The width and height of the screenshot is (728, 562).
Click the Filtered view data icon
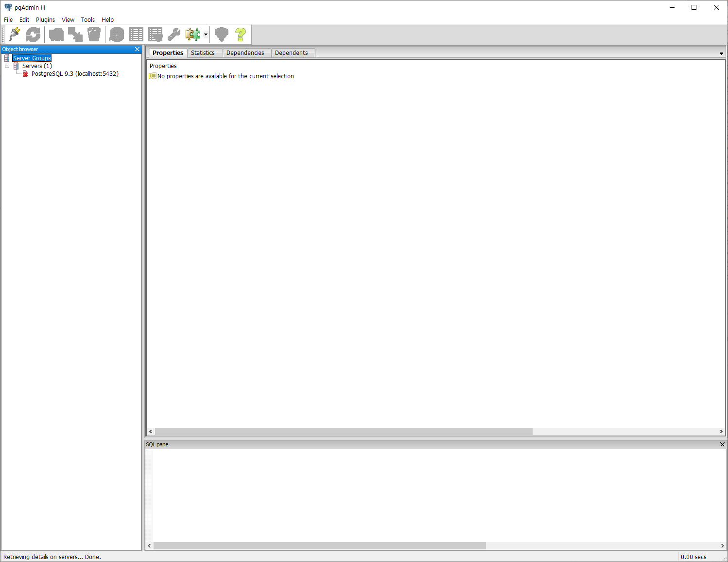tap(155, 35)
